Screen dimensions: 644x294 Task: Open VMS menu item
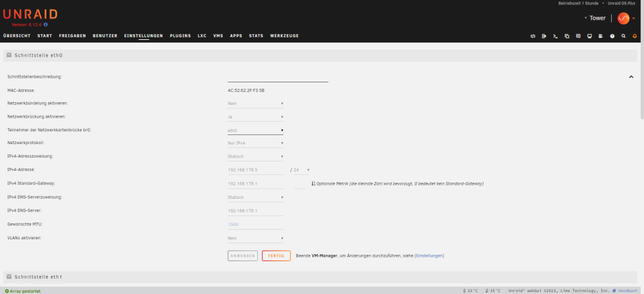coord(218,35)
